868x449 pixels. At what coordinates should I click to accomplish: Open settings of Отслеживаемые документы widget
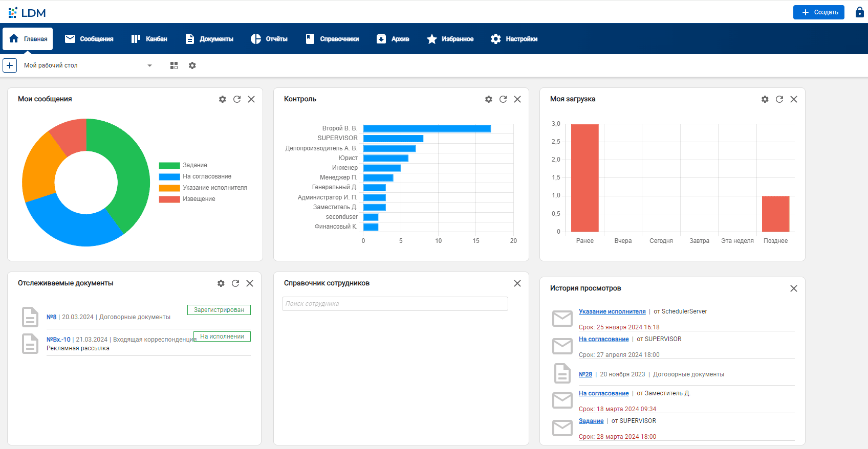[221, 283]
